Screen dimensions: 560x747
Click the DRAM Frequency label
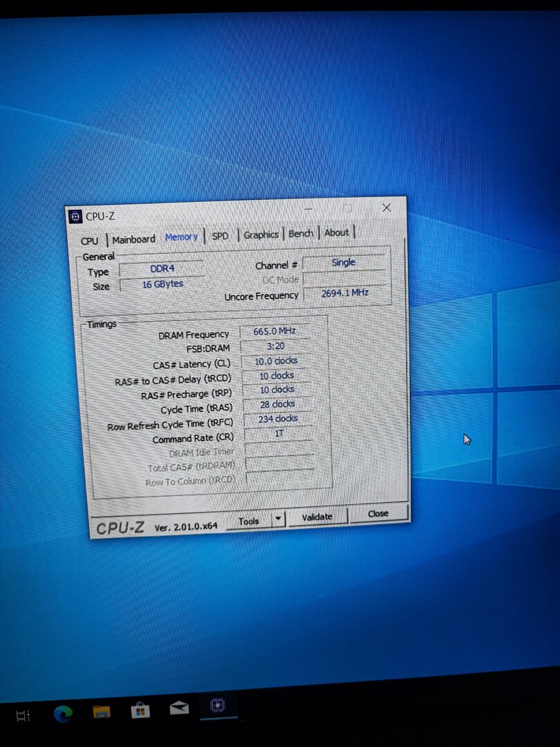point(194,335)
